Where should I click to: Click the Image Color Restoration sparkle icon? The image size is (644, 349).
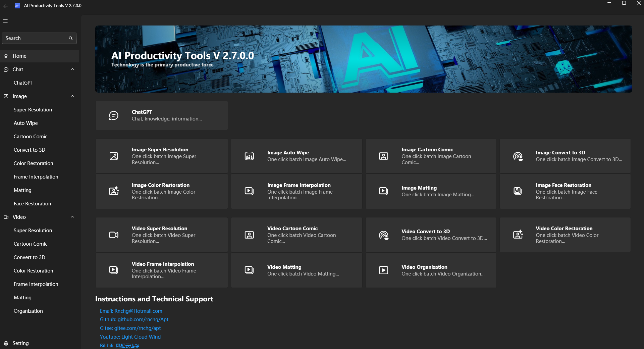click(114, 191)
